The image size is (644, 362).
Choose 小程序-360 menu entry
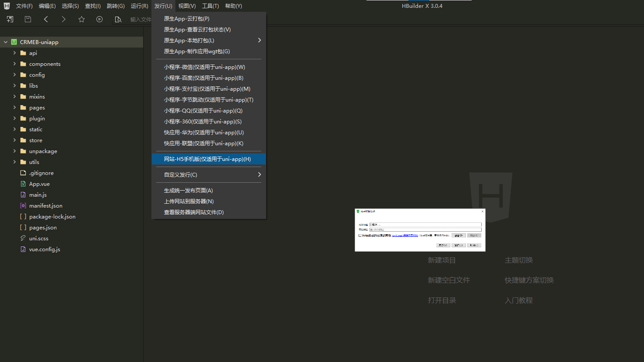(x=209, y=121)
